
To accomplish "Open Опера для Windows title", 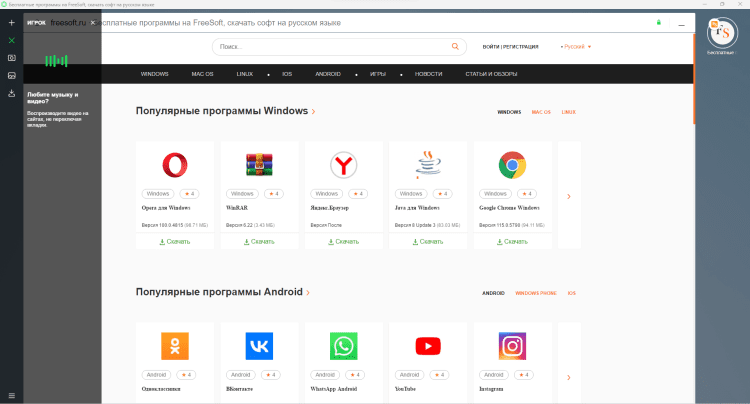I will (165, 208).
